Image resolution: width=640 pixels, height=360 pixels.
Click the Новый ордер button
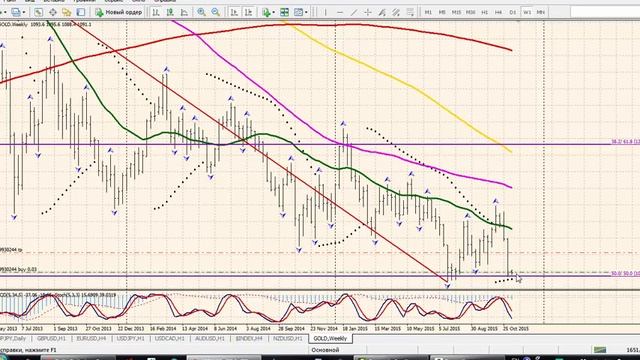click(x=118, y=12)
